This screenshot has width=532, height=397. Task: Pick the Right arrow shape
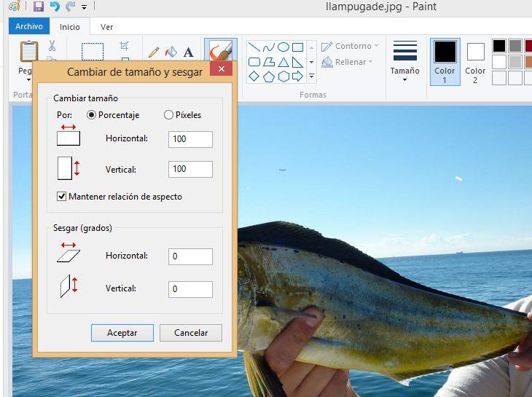(x=297, y=76)
